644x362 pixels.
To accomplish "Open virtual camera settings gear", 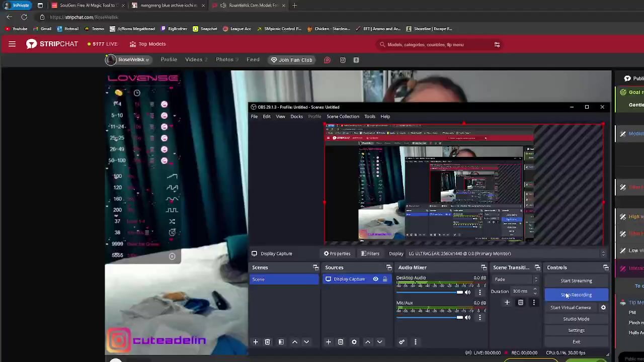I will 603,308.
